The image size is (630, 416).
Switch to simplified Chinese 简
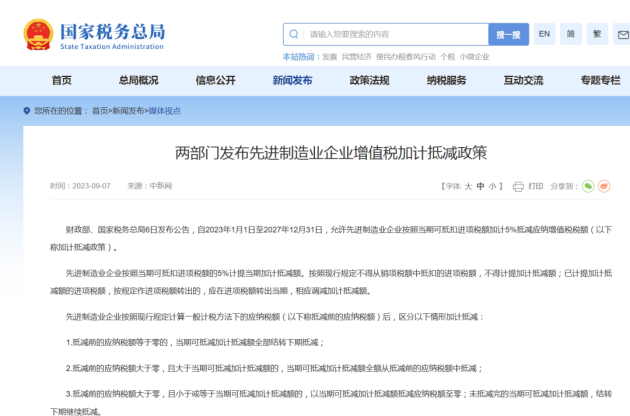[x=572, y=34]
